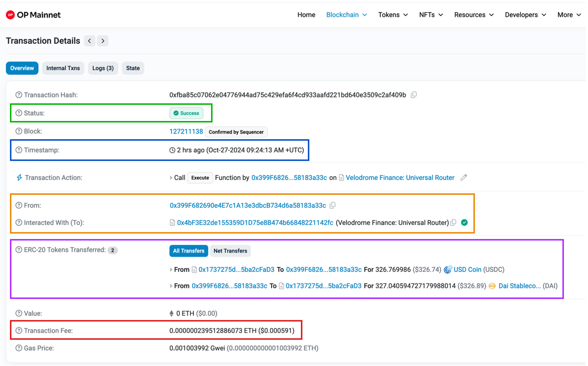
Task: Go to Home in the navigation bar
Action: pos(306,15)
